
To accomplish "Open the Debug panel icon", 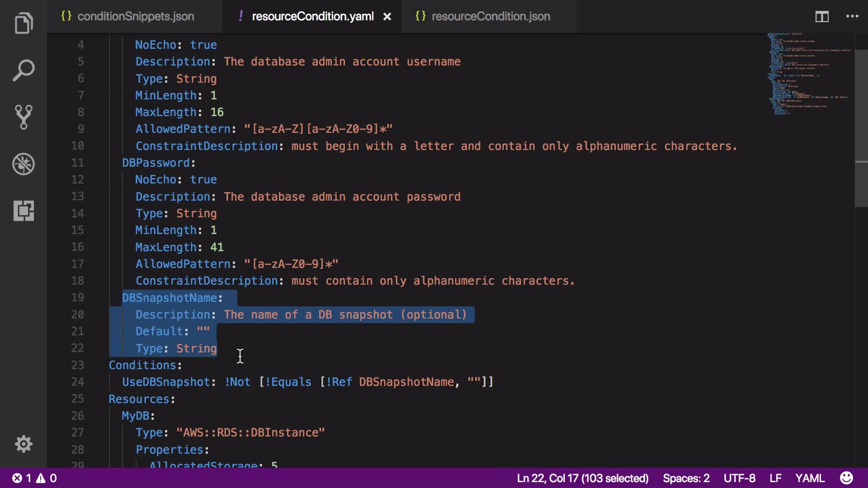I will pos(24,164).
